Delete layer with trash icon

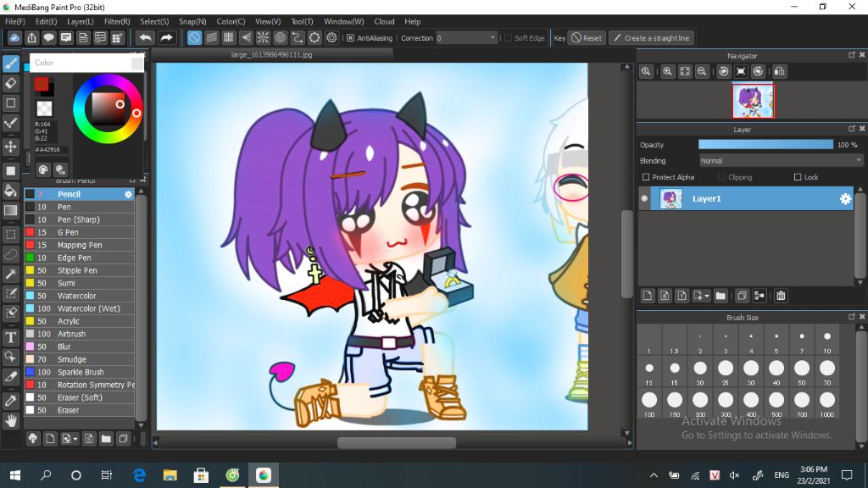[x=781, y=296]
